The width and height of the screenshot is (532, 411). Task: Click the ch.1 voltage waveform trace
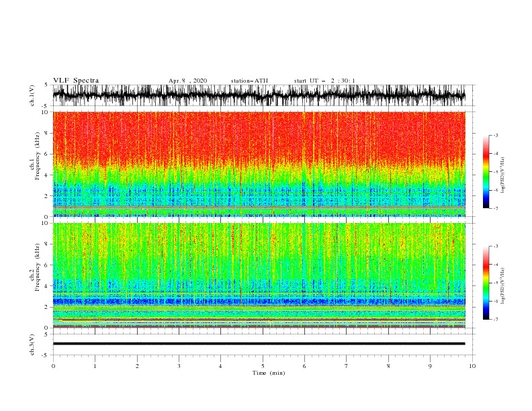pyautogui.click(x=259, y=95)
